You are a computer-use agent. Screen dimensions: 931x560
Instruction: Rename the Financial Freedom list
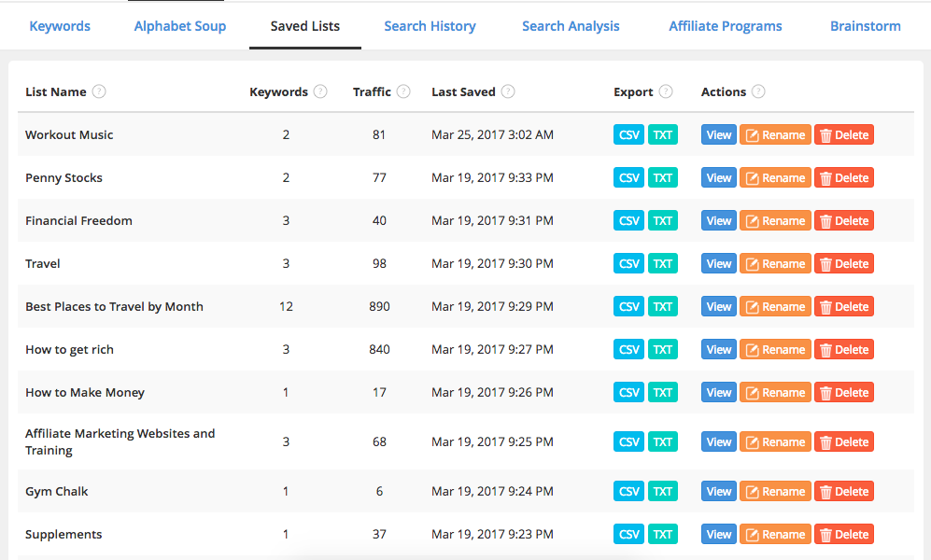pos(775,220)
